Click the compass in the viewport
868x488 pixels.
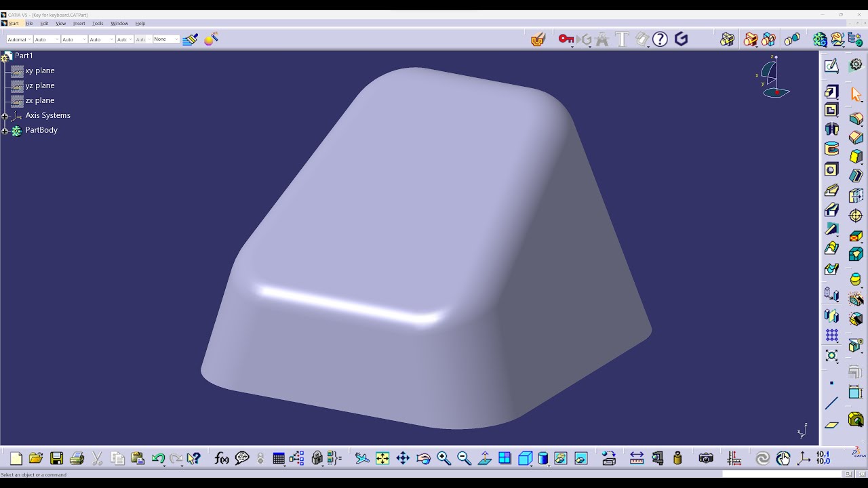point(772,77)
